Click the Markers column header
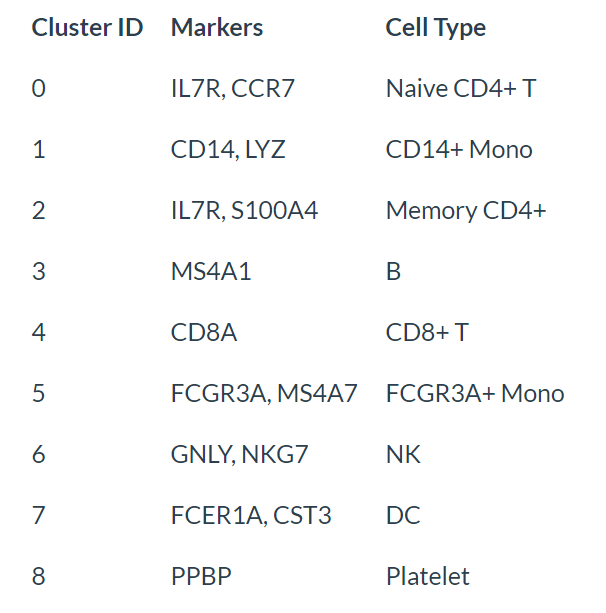606x613 pixels. tap(217, 28)
